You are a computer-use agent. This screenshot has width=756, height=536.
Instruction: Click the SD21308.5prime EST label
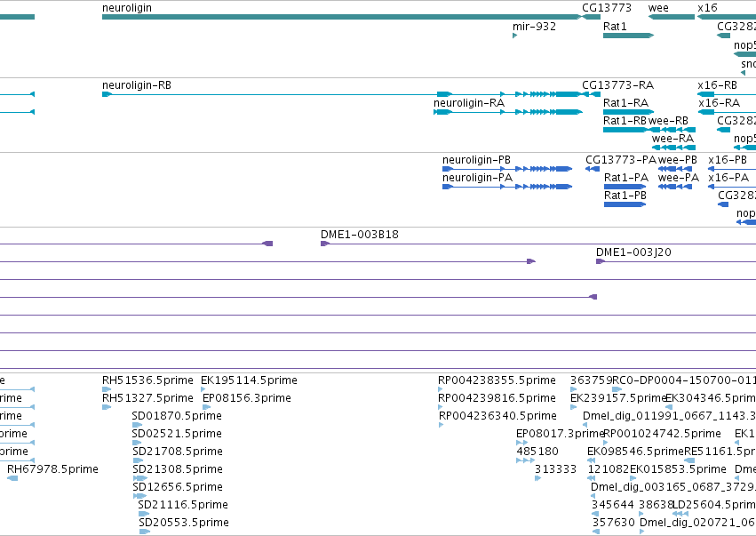(x=178, y=470)
